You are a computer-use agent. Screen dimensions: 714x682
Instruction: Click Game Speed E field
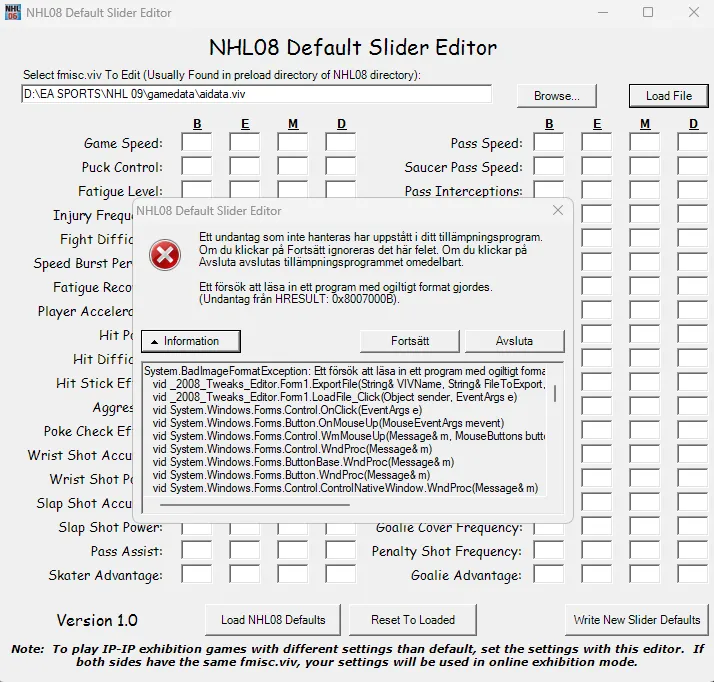pyautogui.click(x=245, y=143)
